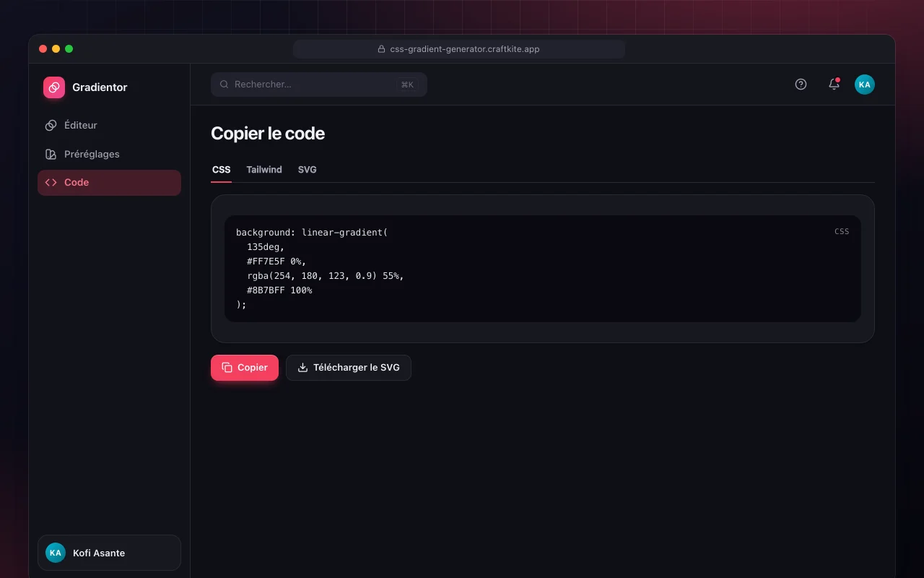Click the Copier button
This screenshot has width=924, height=578.
(x=245, y=368)
